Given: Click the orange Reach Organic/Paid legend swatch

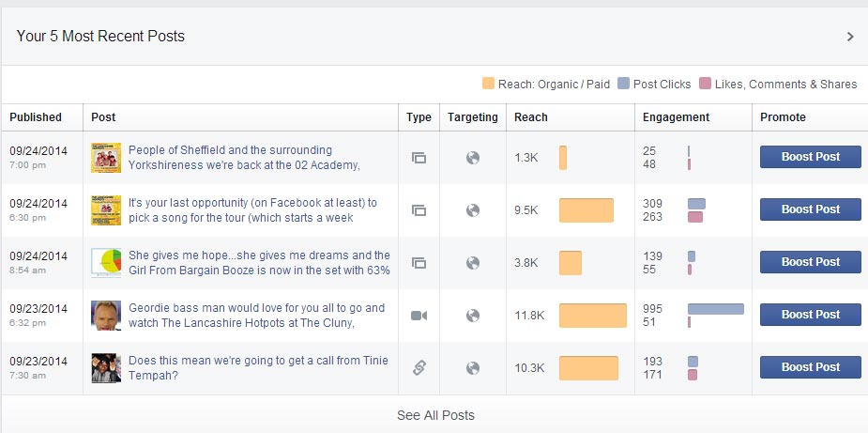Looking at the screenshot, I should pyautogui.click(x=488, y=84).
